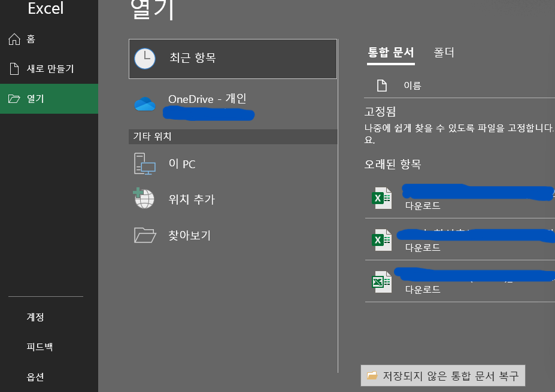The image size is (555, 392).
Task: Click the 고정됨 (Pinned) section heading
Action: (x=380, y=112)
